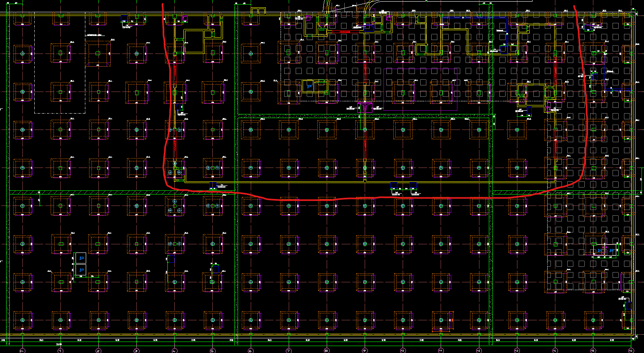This screenshot has height=353, width=644.
Task: Click grid axis bubble 11
Action: pos(441,351)
